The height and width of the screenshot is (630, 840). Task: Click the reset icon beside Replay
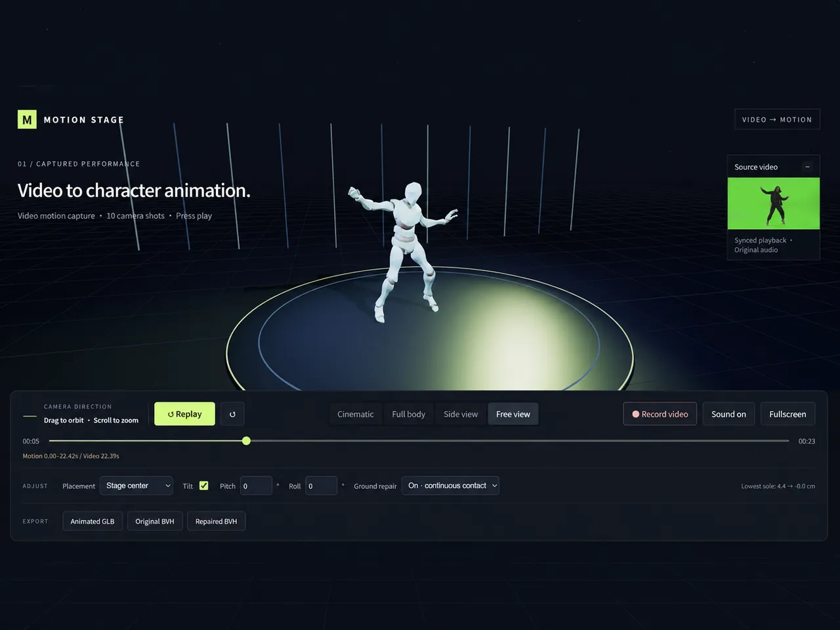coord(232,414)
